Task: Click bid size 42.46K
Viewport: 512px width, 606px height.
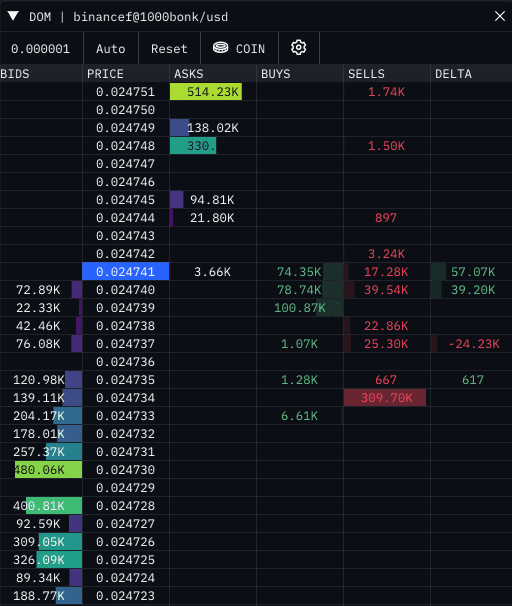Action: (38, 326)
